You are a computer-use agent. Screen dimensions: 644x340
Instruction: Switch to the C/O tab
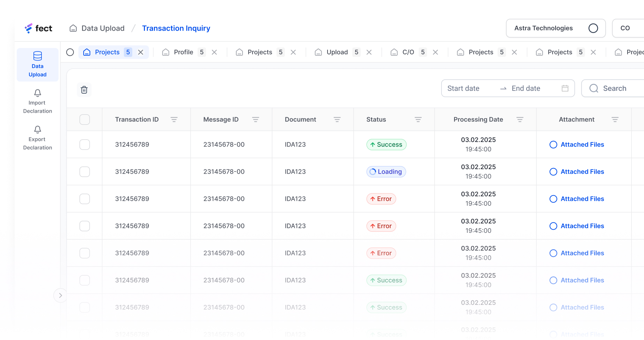408,52
